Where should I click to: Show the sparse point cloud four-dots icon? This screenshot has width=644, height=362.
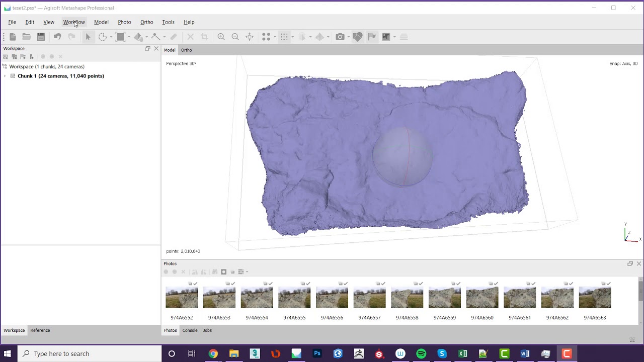click(x=266, y=37)
